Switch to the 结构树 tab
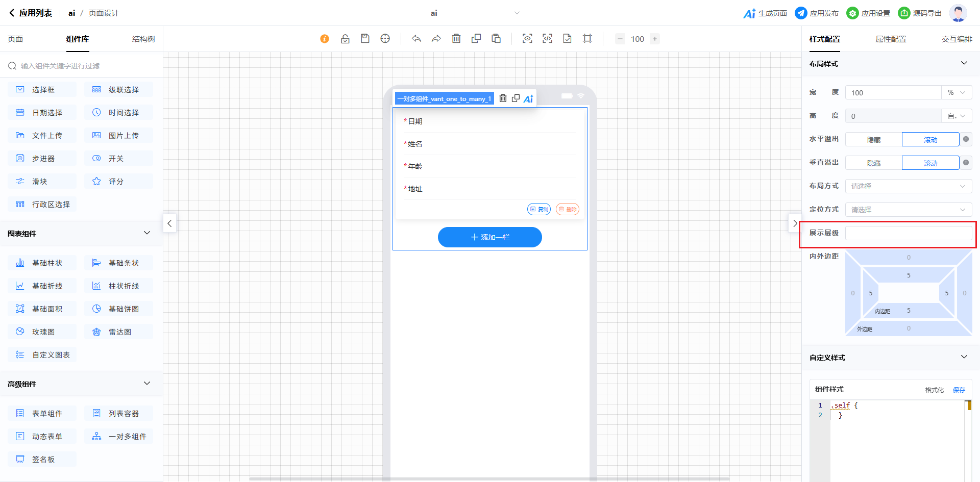The width and height of the screenshot is (980, 482). 143,39
